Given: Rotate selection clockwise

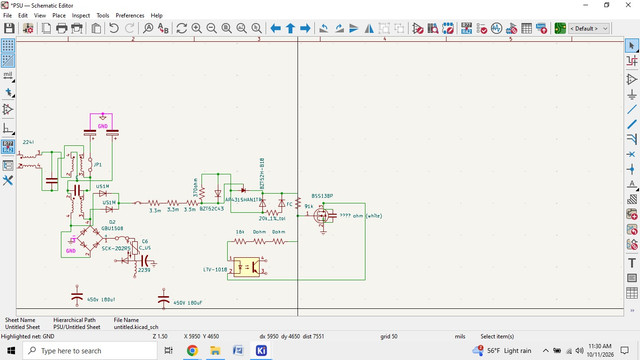Looking at the screenshot, I should pos(339,28).
